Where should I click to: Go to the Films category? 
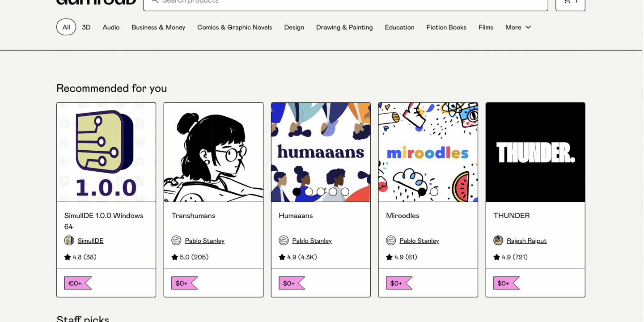(486, 27)
